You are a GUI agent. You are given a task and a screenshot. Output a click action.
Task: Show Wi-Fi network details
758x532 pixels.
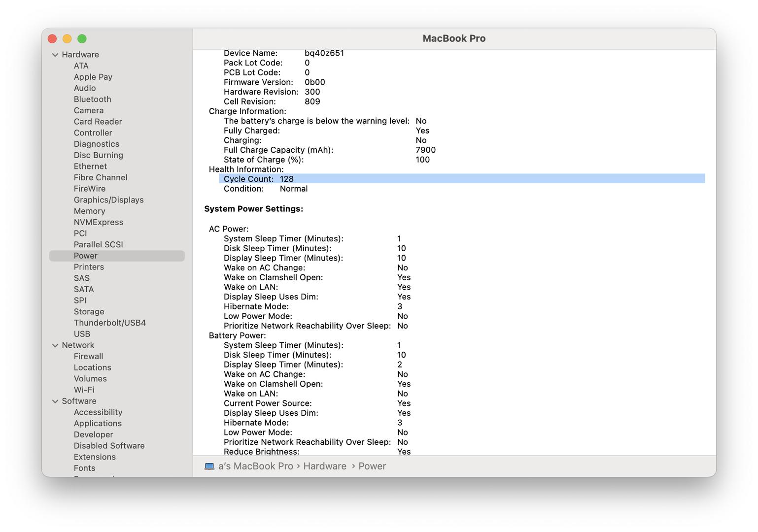[84, 390]
